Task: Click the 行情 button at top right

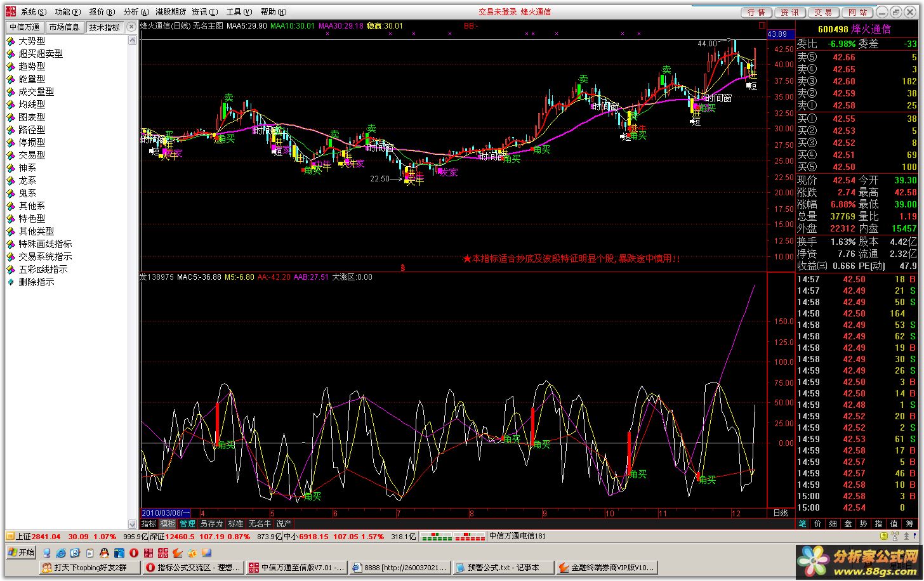Action: pos(756,13)
